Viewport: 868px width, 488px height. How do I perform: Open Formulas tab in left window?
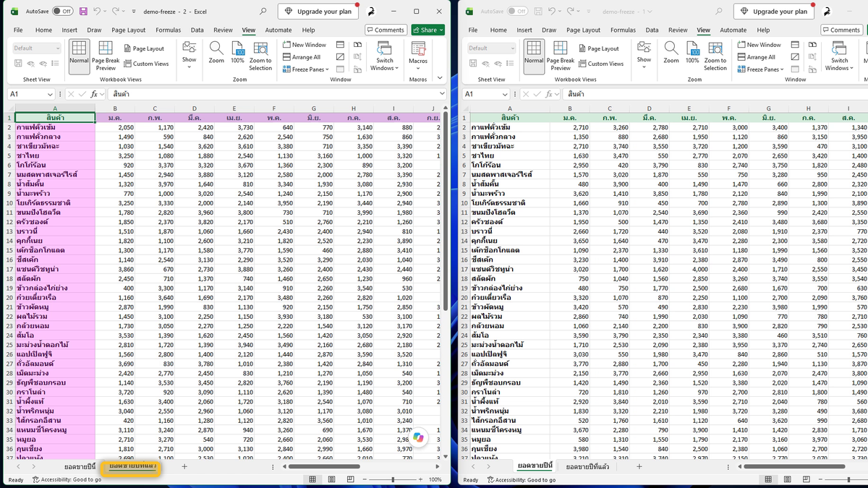pos(169,30)
